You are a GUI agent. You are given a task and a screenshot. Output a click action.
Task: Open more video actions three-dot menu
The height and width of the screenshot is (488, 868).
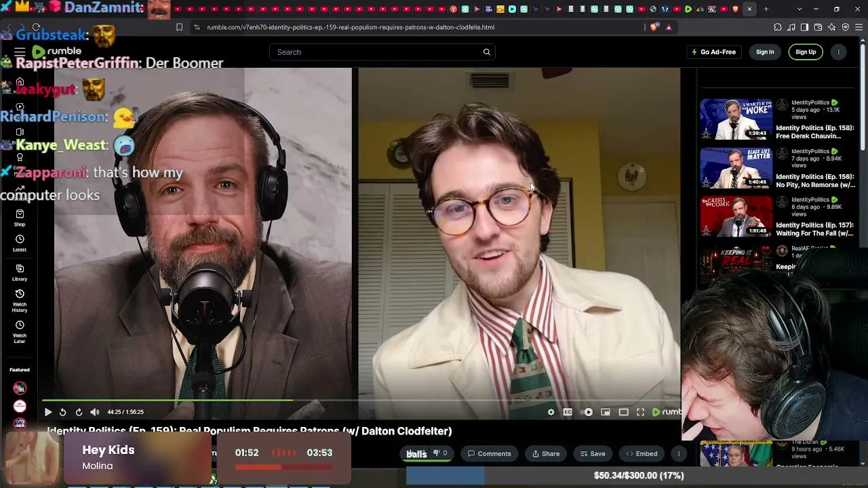tap(679, 454)
